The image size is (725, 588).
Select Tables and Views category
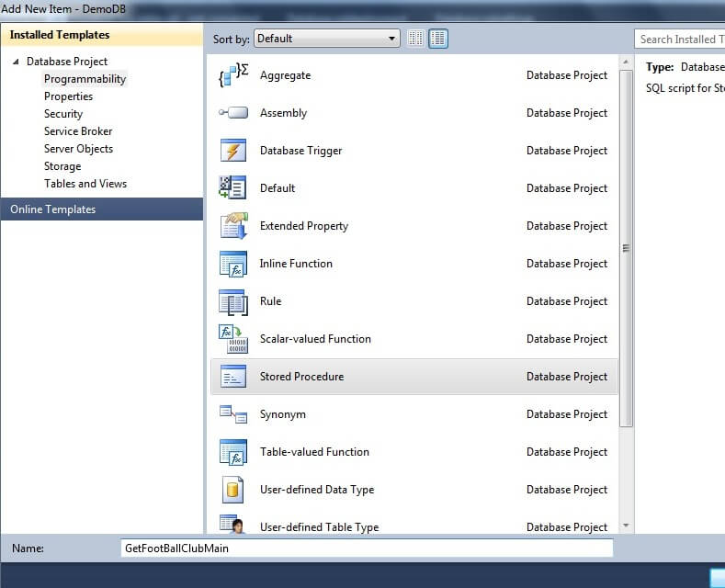85,184
